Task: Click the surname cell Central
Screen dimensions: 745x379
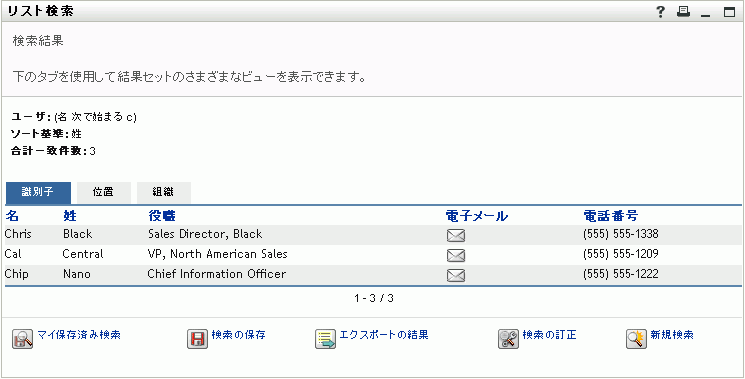Action: pos(83,254)
